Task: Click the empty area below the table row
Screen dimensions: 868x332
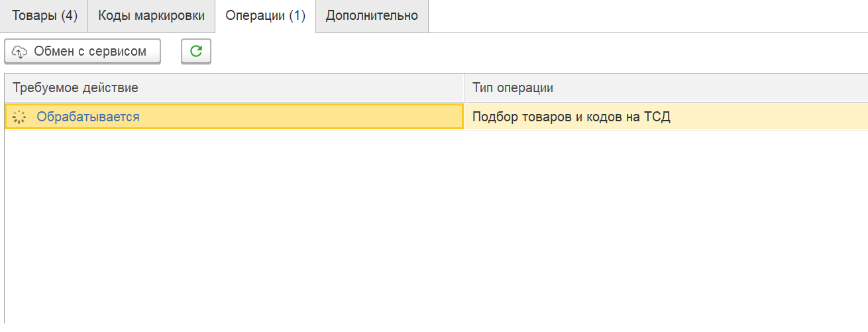Action: 436,229
